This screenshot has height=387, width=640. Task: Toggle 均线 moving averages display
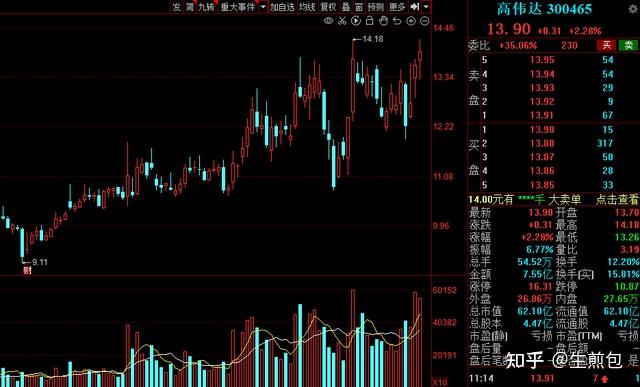coord(307,7)
